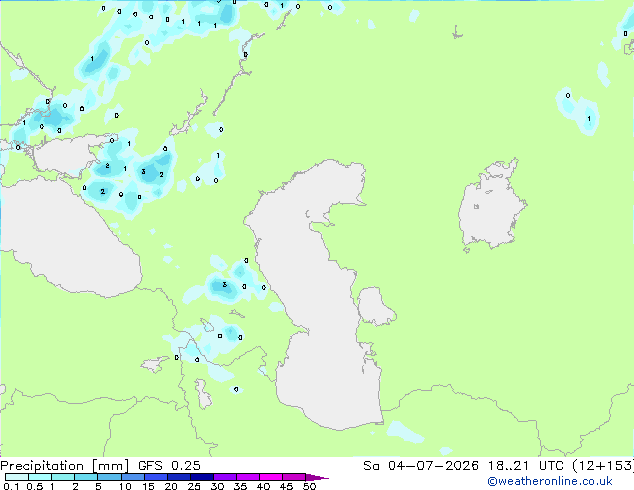Select the 2 to 5 mm legend swatch
The image size is (634, 490).
pos(86,477)
